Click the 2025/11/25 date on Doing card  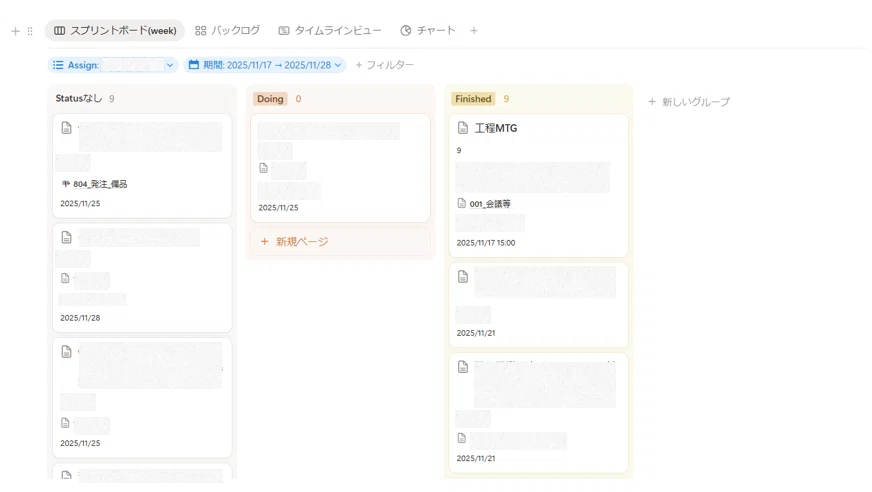(278, 207)
